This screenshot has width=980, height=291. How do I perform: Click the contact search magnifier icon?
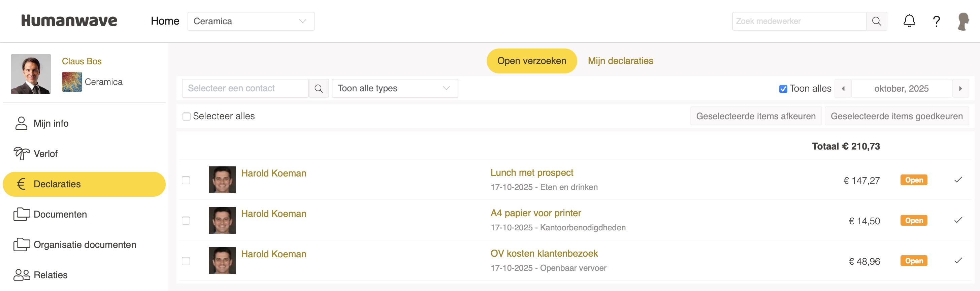pyautogui.click(x=319, y=89)
